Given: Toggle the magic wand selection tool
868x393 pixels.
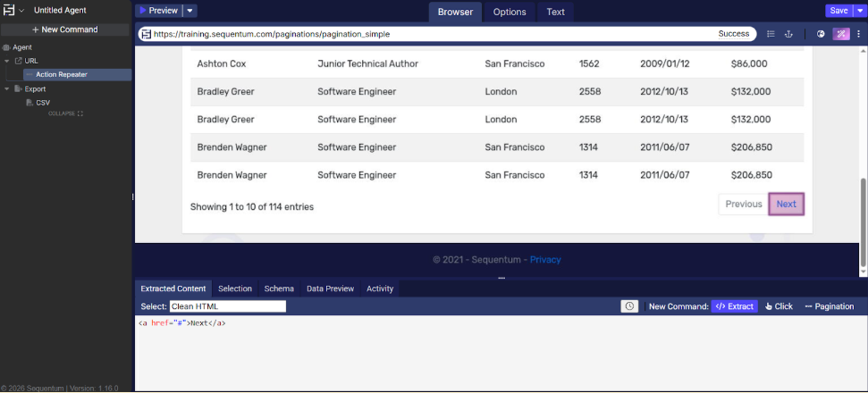Looking at the screenshot, I should [x=841, y=34].
